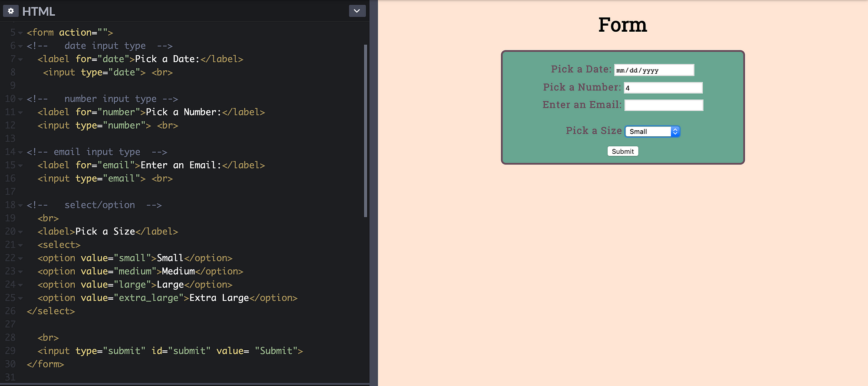Collapse the fold arrow on line 7
Image resolution: width=868 pixels, height=386 pixels.
click(20, 59)
